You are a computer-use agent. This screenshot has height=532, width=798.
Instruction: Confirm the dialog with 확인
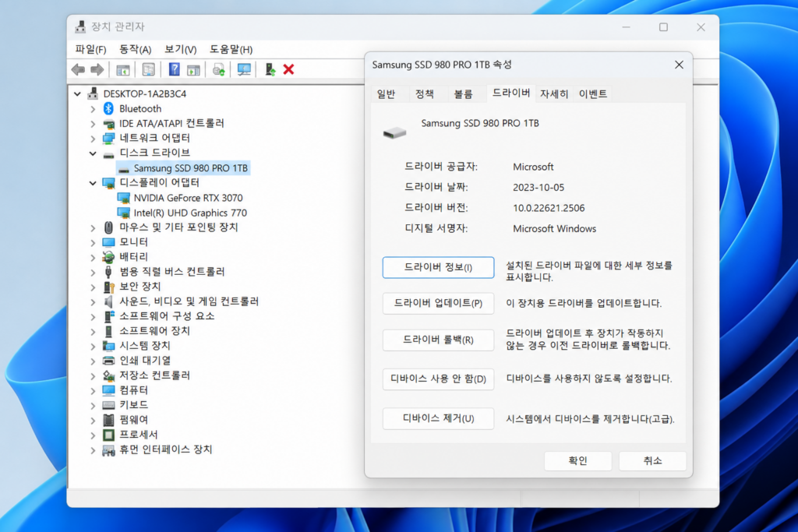click(x=577, y=461)
